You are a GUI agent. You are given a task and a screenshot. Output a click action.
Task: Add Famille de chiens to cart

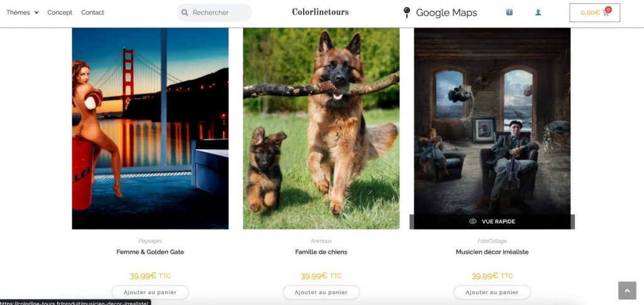321,292
